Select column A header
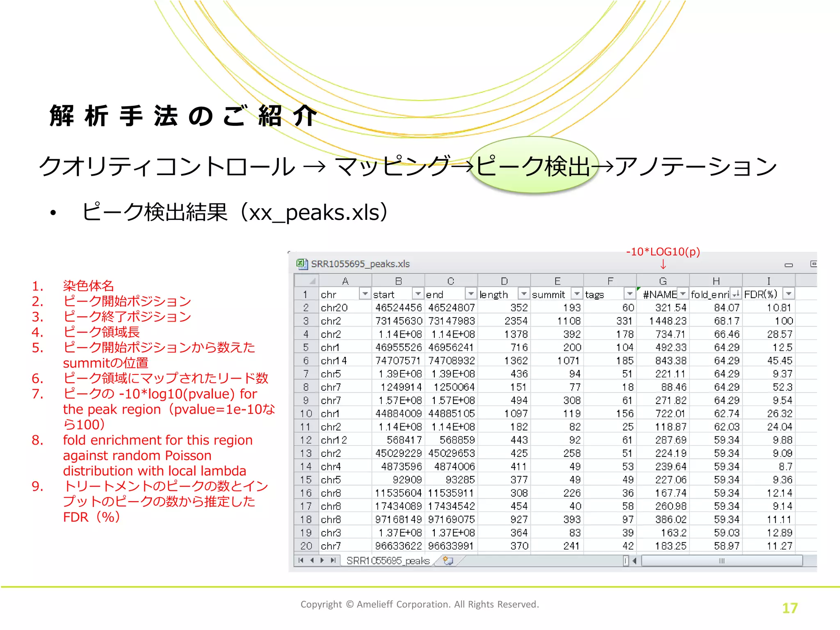Viewport: 840px width, 630px height. [345, 281]
